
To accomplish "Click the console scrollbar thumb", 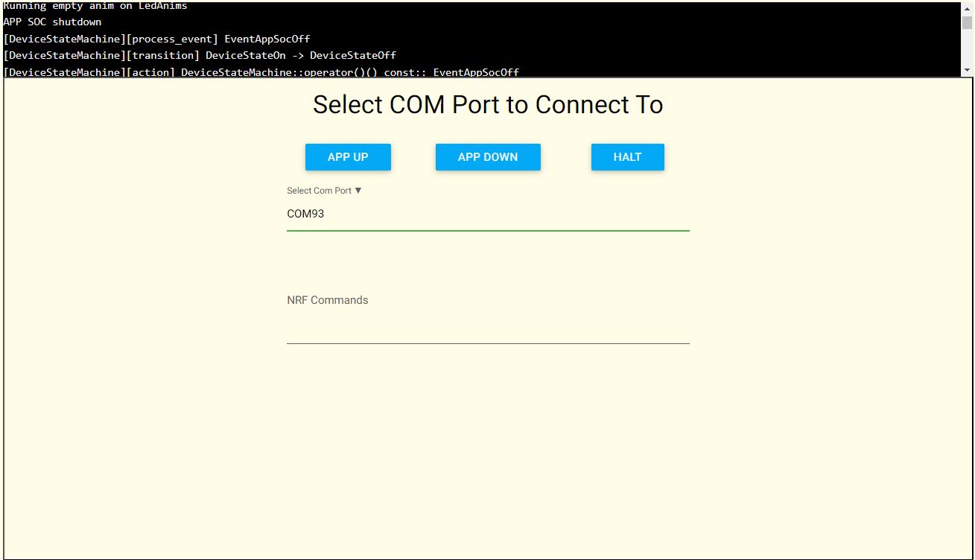I will tap(967, 22).
